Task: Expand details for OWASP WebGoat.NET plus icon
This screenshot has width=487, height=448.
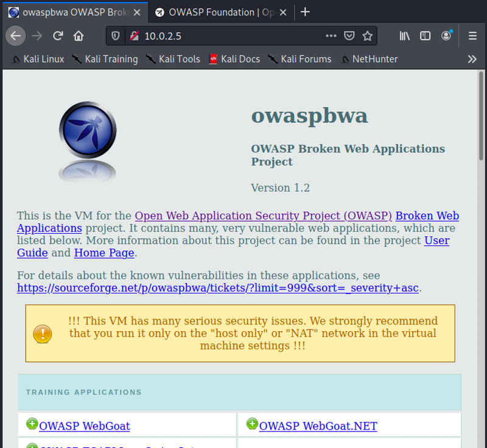Action: [x=252, y=424]
